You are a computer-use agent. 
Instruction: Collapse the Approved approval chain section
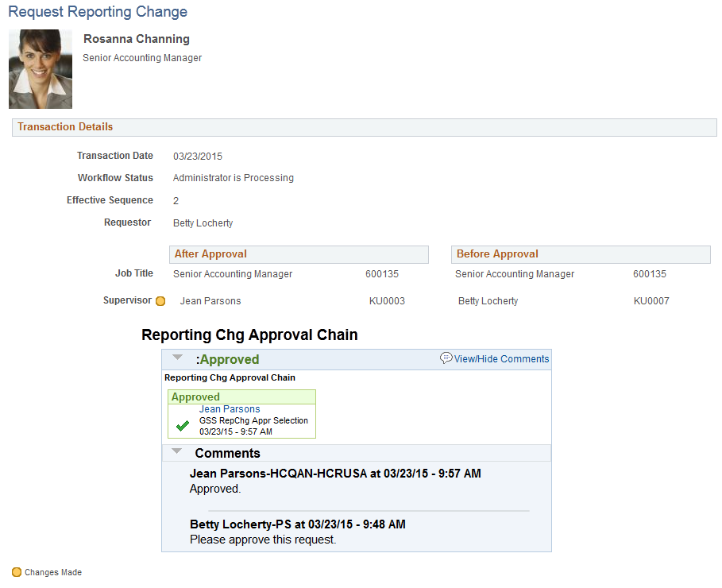point(177,357)
